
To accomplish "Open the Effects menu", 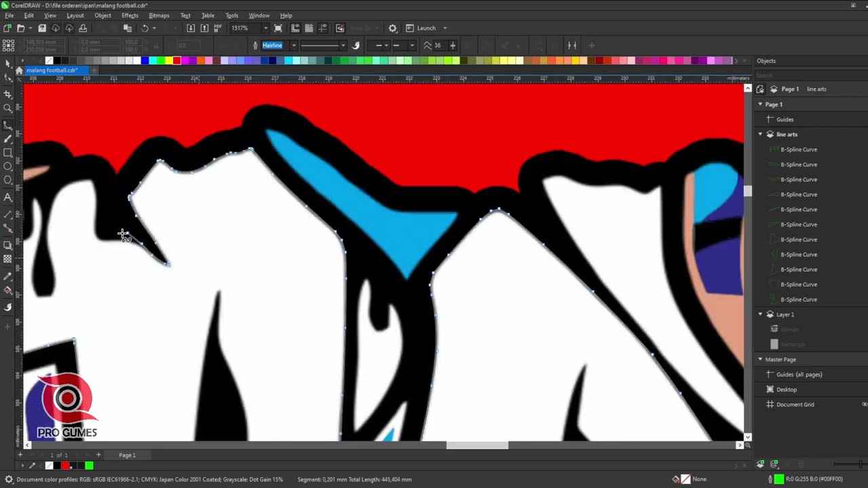I will (130, 16).
